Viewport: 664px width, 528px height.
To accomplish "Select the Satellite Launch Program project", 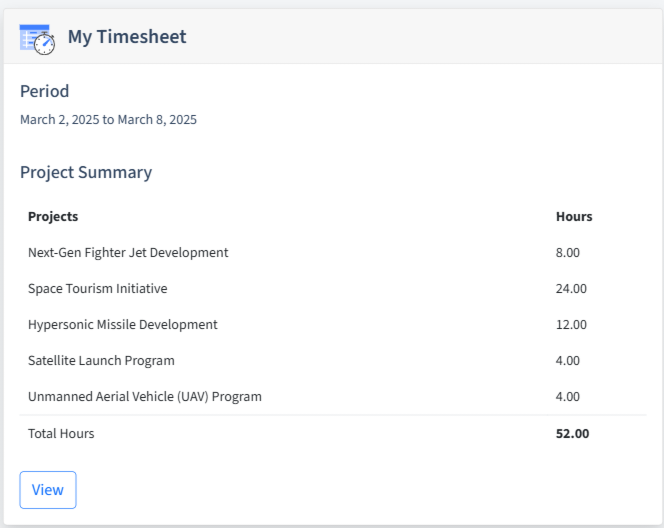I will 101,360.
